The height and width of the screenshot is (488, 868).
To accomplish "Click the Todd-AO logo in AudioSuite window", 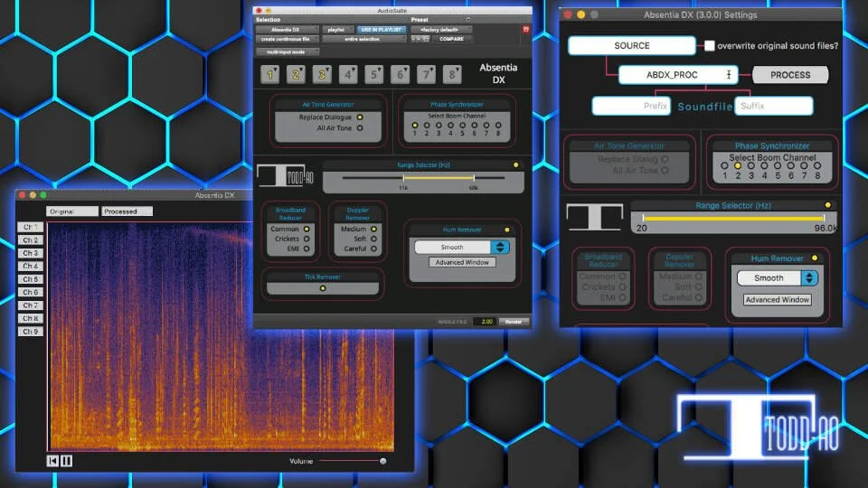I will [x=286, y=176].
